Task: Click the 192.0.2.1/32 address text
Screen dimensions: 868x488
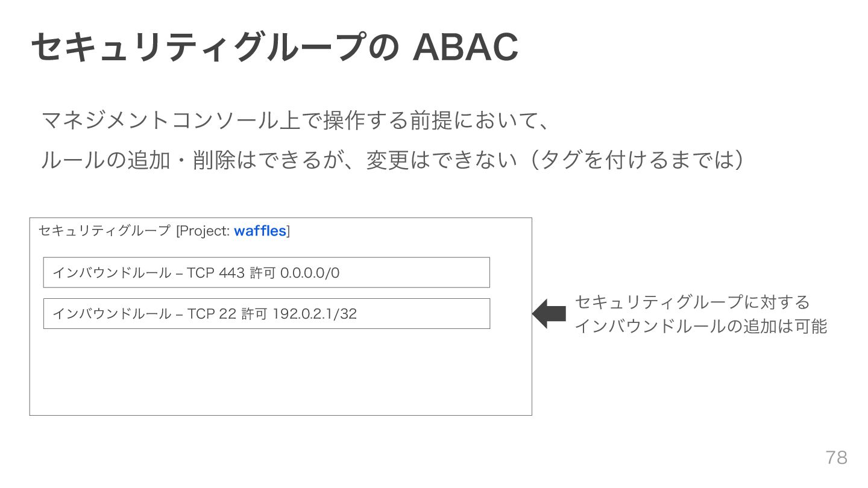Action: pyautogui.click(x=315, y=314)
